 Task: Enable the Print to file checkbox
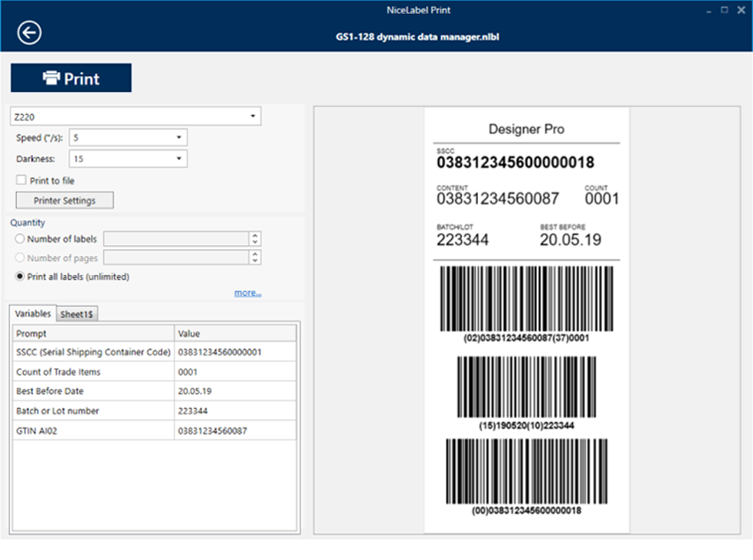[21, 181]
